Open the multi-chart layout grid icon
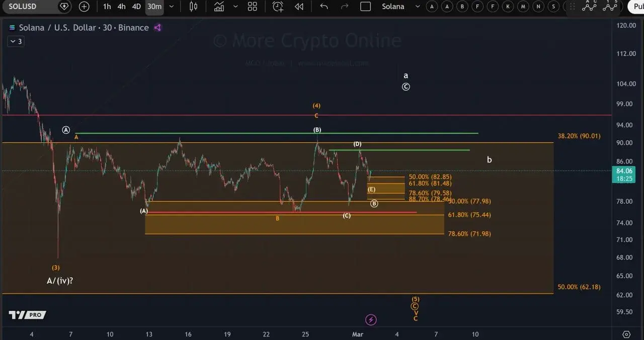 [x=252, y=7]
